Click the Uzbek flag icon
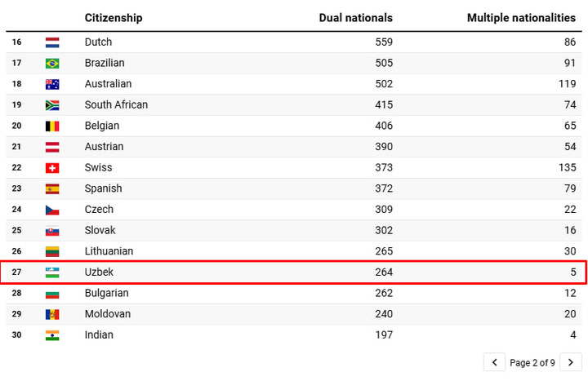Image resolution: width=588 pixels, height=381 pixels. 52,272
